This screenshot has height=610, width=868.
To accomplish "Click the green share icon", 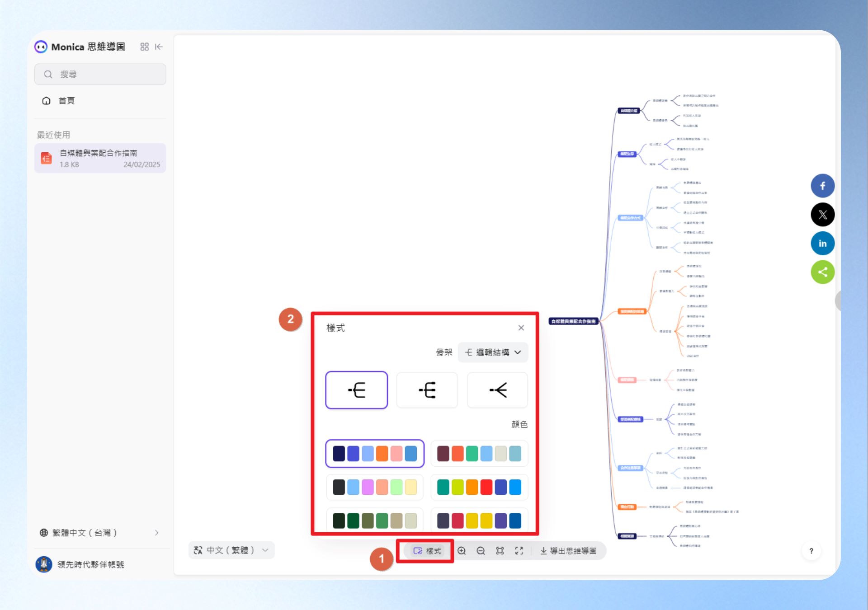I will click(822, 272).
